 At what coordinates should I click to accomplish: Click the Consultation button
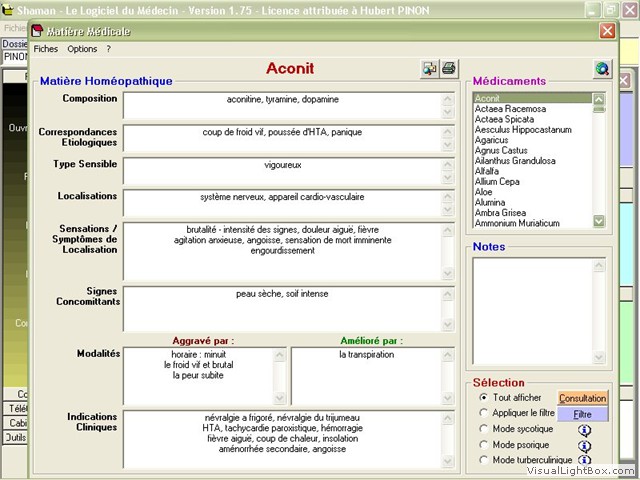point(582,398)
